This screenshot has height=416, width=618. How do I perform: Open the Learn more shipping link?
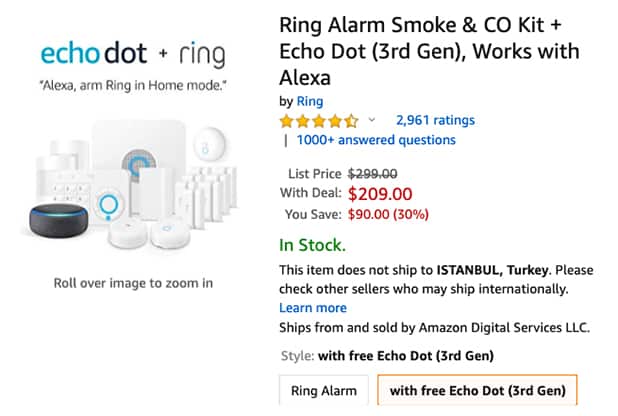313,308
